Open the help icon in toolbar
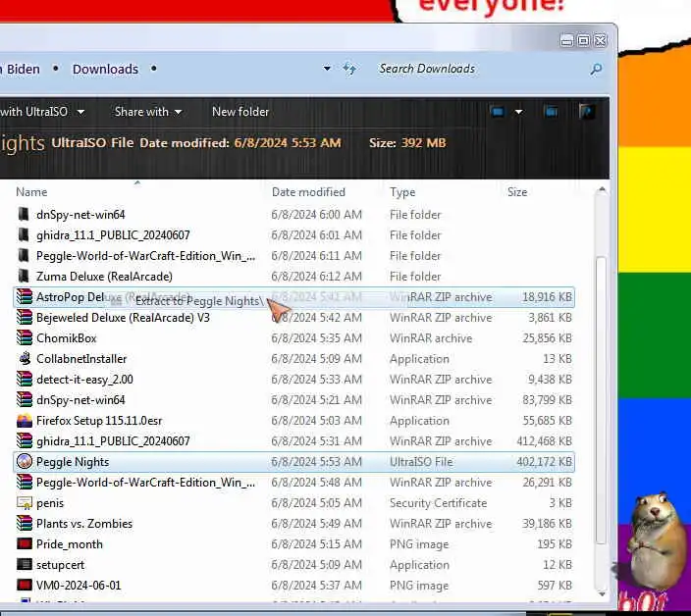 587,112
